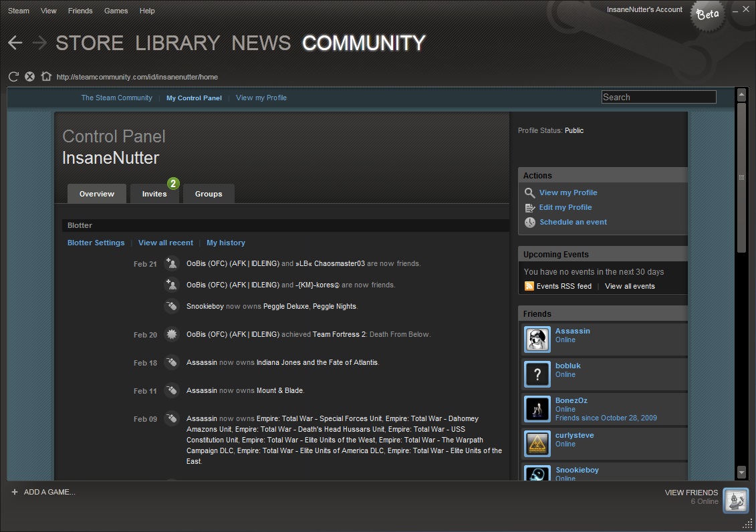Click View all recent link
Viewport: 756px width, 532px height.
point(165,243)
